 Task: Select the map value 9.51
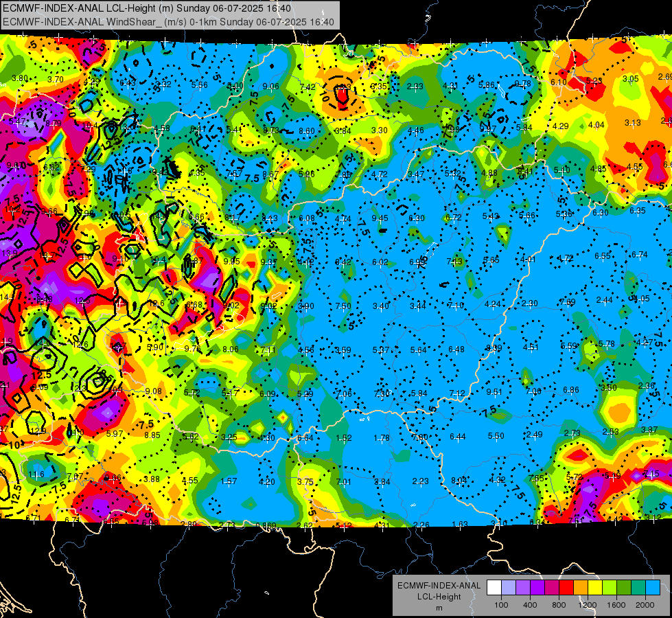(x=494, y=391)
